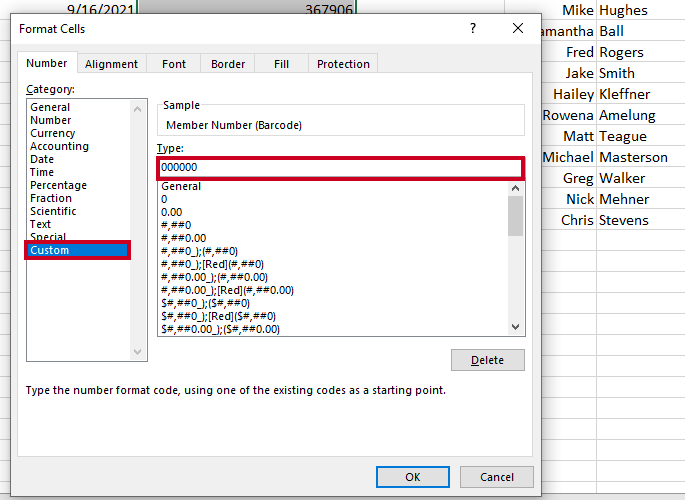Select the Accounting category
This screenshot has height=500, width=685.
click(59, 146)
